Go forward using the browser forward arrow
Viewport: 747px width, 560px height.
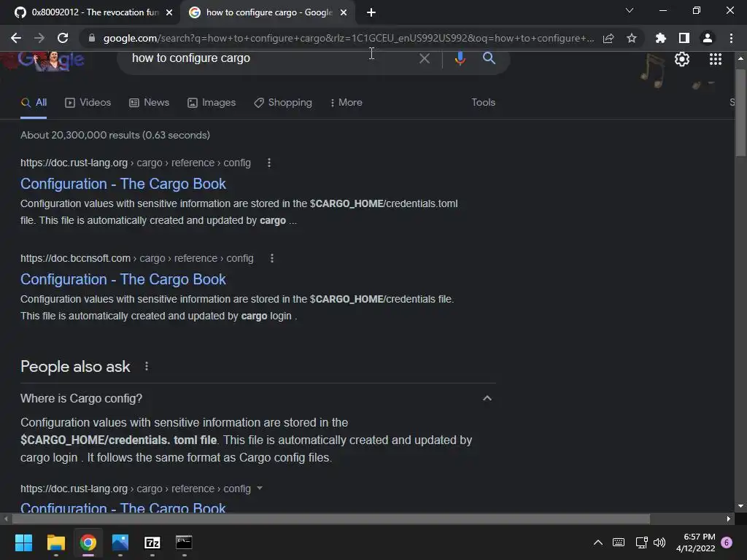click(x=39, y=38)
